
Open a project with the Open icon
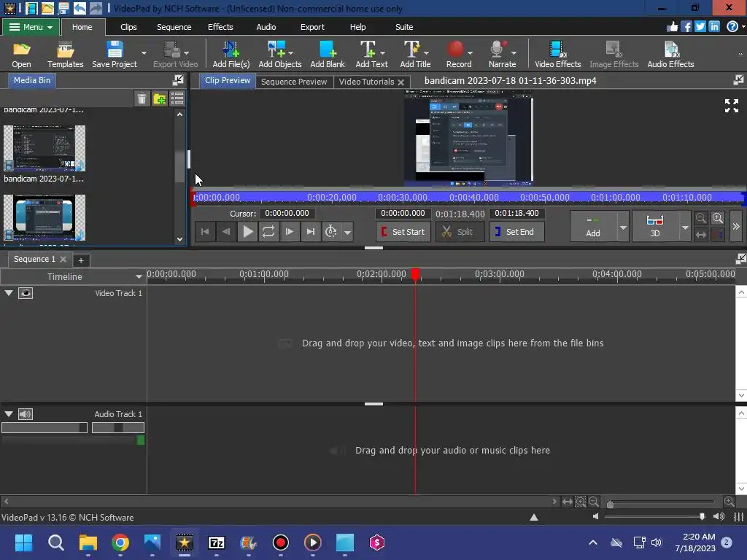(21, 54)
